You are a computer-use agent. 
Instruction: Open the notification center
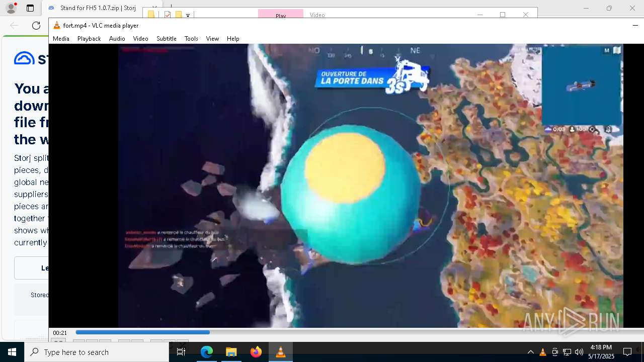click(x=627, y=352)
